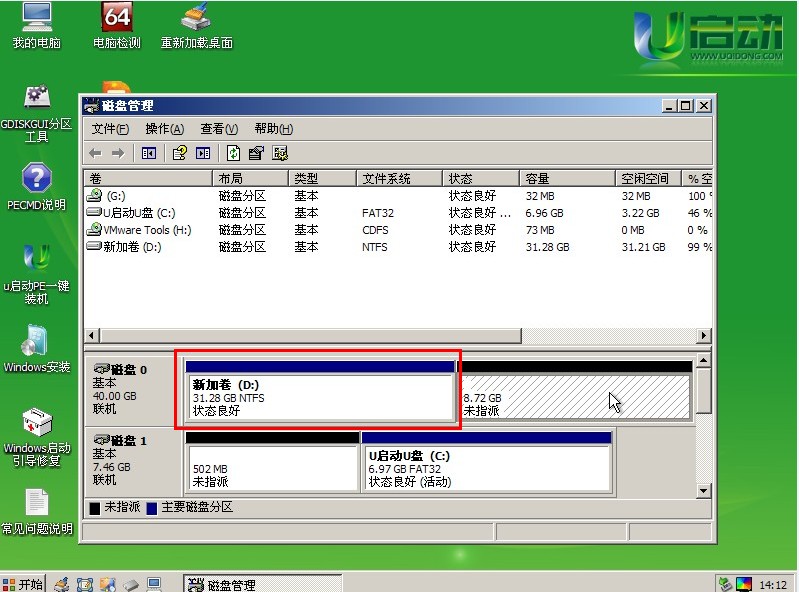Image resolution: width=799 pixels, height=592 pixels.
Task: Select 502 MB 未指派 region on Disk 1
Action: [273, 463]
